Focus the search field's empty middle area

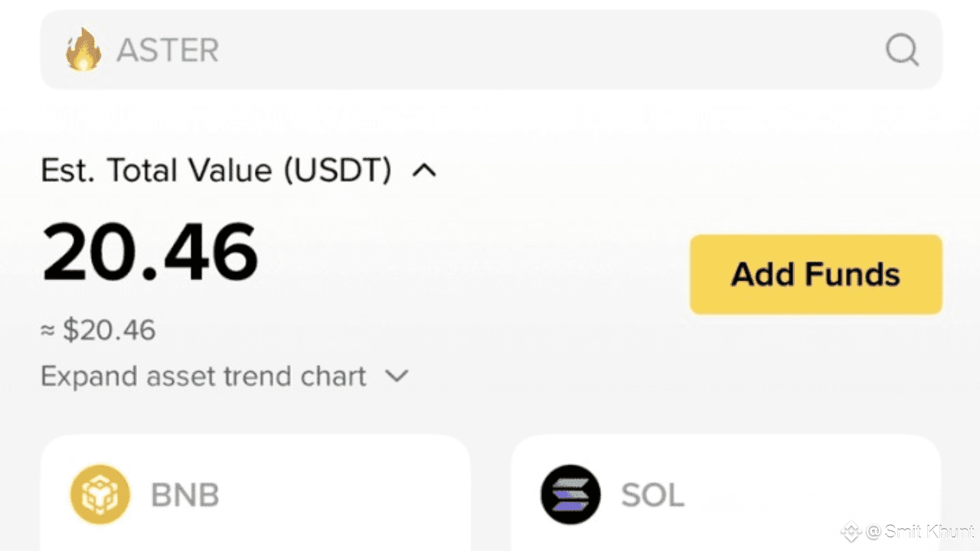pyautogui.click(x=536, y=51)
